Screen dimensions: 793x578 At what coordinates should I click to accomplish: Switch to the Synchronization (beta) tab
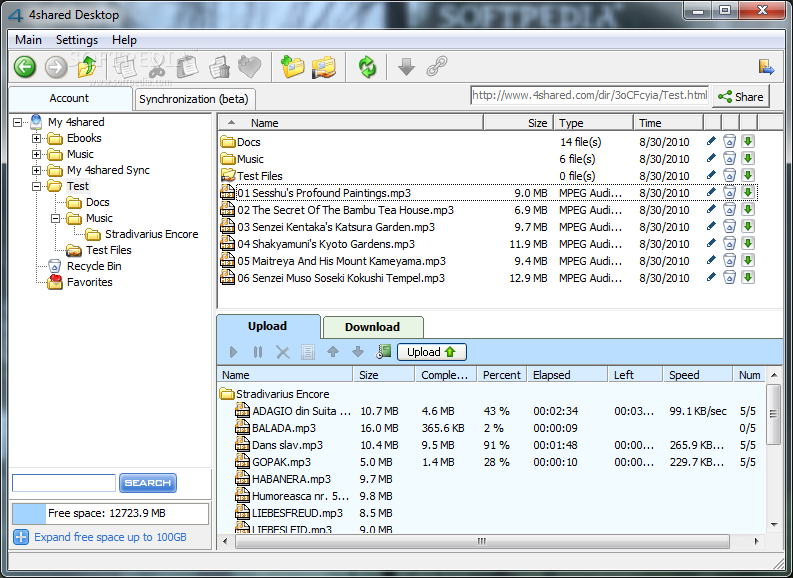[x=194, y=99]
